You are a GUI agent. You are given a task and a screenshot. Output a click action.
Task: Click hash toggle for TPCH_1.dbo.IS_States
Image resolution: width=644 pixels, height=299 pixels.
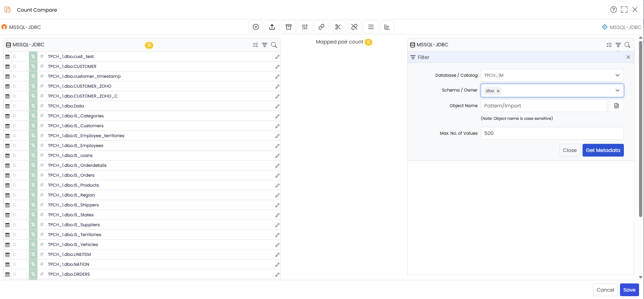42,215
